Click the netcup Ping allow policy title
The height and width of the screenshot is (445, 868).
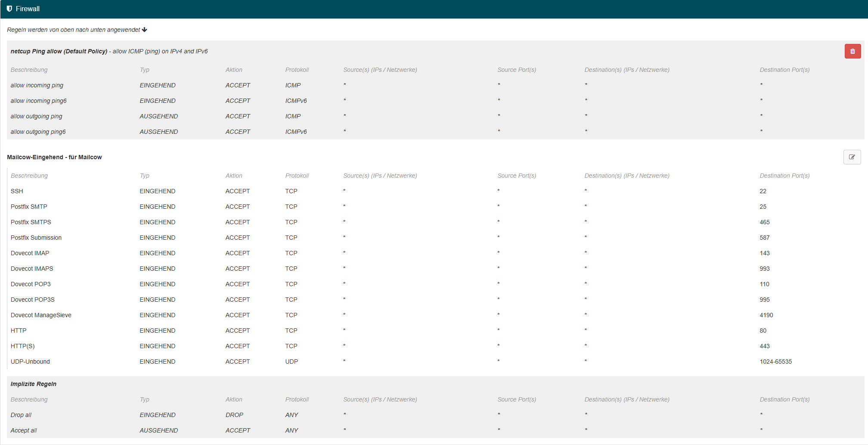point(59,51)
